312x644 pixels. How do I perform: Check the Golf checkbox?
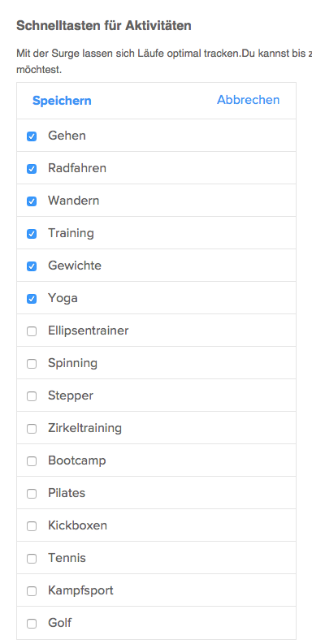point(32,624)
